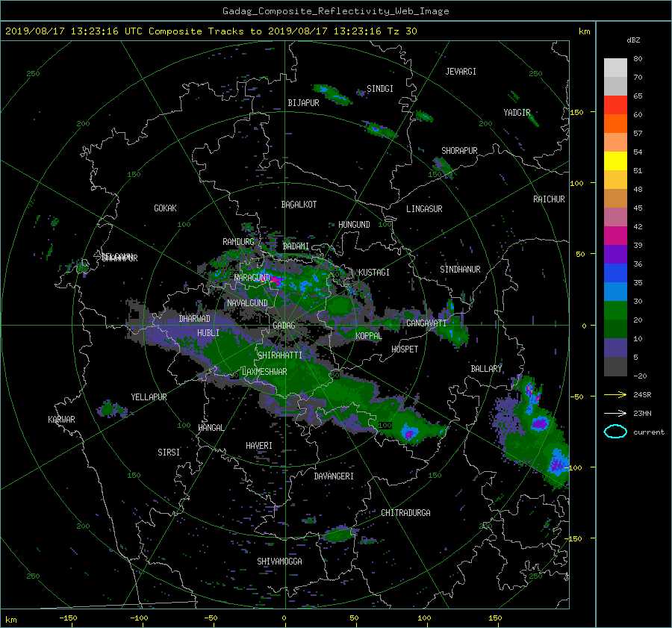Click the DHARWAD city label
The width and height of the screenshot is (672, 628).
[195, 319]
